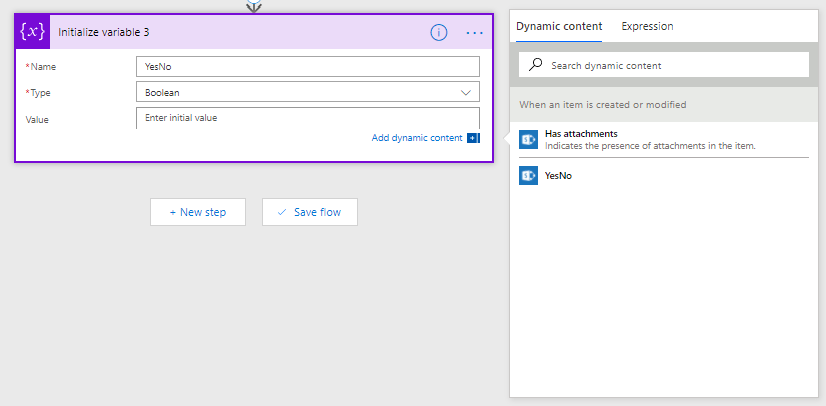Click the attachments description text
The height and width of the screenshot is (406, 826).
coord(650,146)
